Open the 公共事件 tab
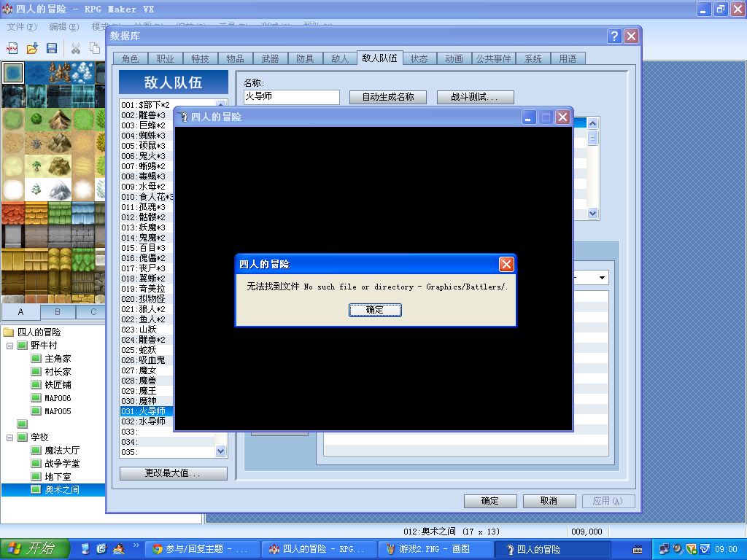Viewport: 747px width, 560px height. pyautogui.click(x=494, y=58)
